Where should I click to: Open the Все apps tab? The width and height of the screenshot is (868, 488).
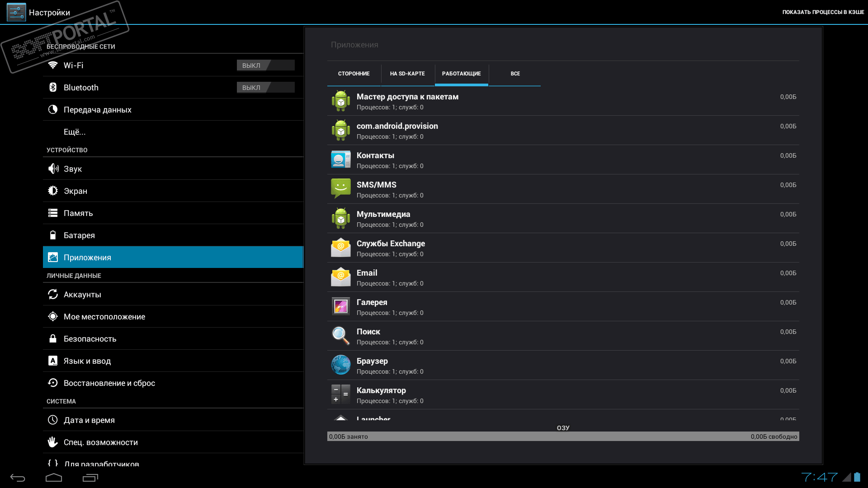tap(515, 74)
